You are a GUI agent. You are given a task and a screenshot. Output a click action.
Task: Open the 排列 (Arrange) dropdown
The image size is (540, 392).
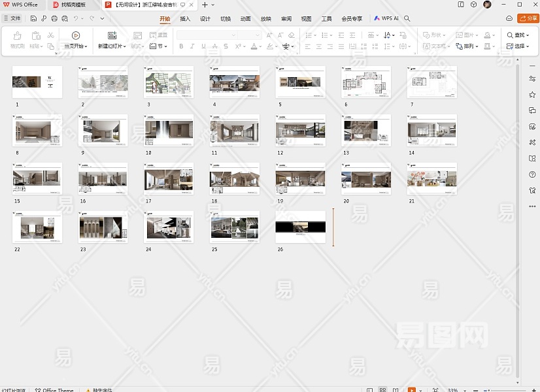click(x=470, y=46)
